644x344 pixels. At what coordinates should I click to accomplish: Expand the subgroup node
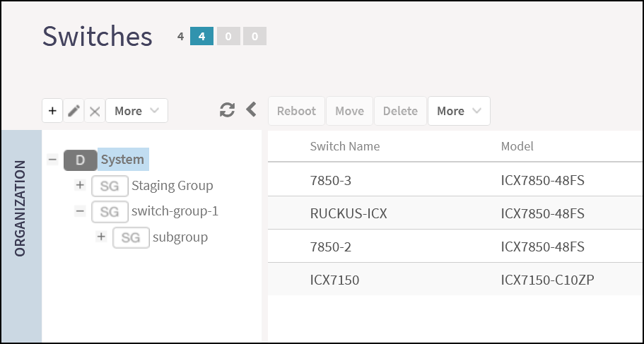click(x=101, y=237)
